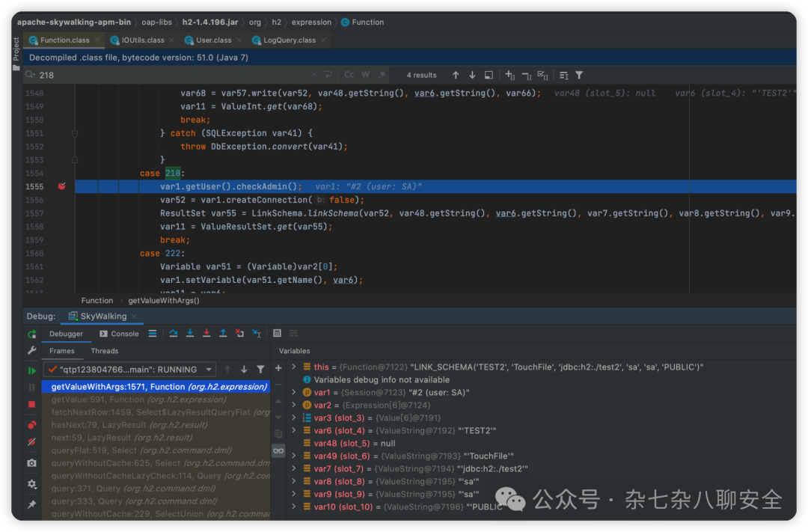Open the Console tab in debugger

pos(119,334)
